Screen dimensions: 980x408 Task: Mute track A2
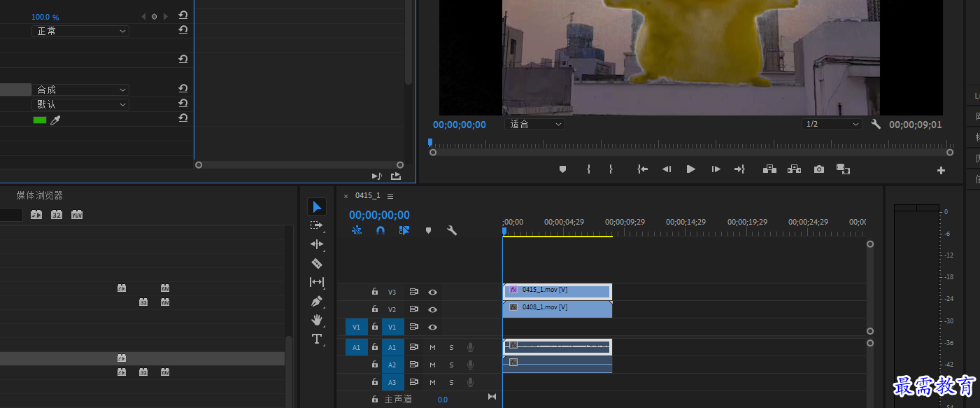(432, 365)
